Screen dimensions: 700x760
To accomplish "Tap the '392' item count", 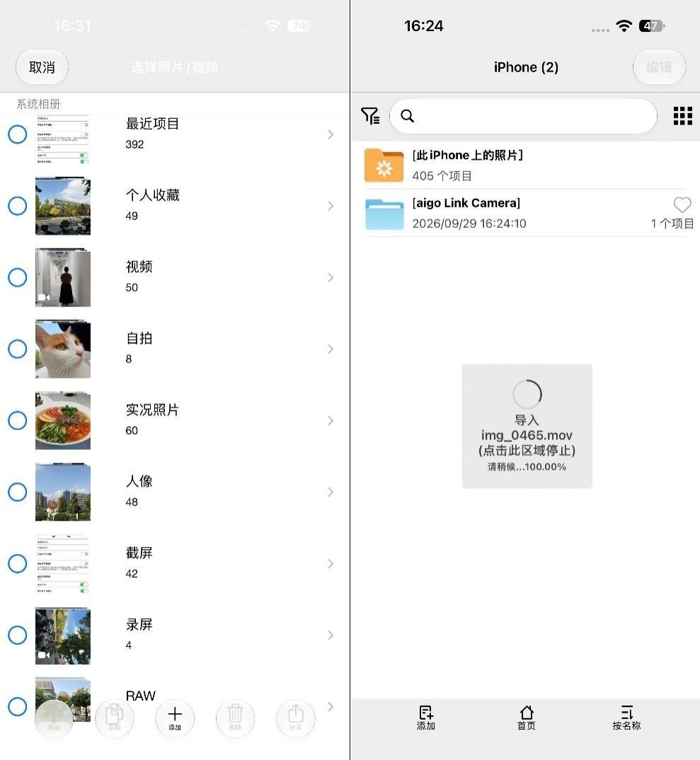I will coord(134,144).
